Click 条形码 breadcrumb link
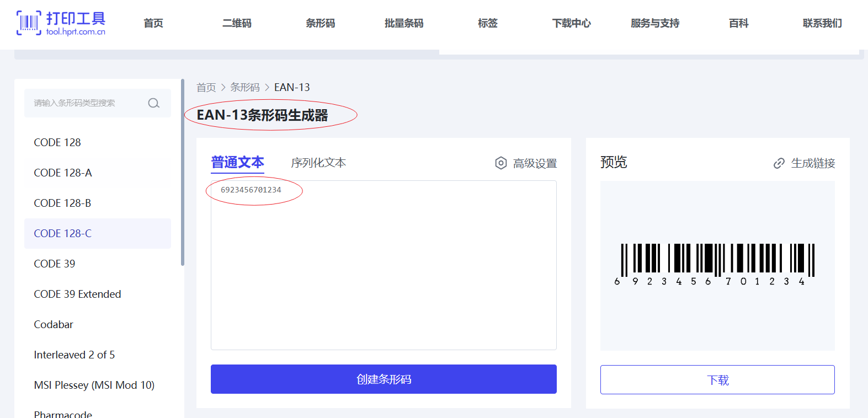This screenshot has width=868, height=418. pyautogui.click(x=245, y=87)
